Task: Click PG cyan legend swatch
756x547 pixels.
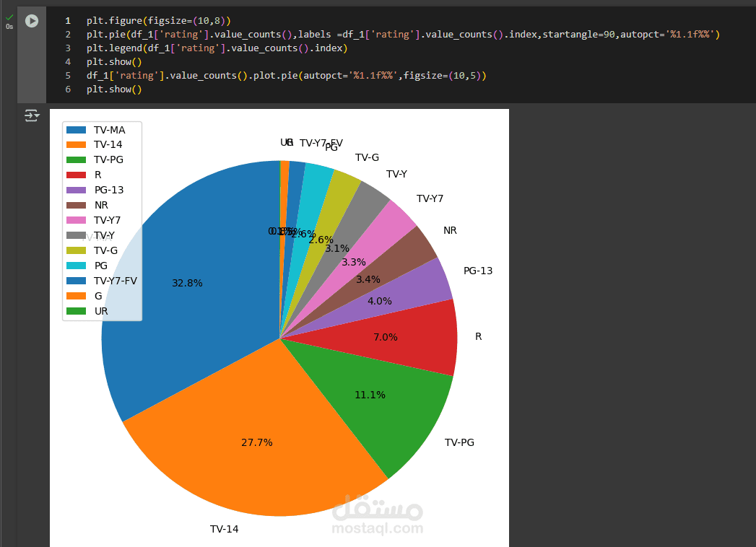Action: [x=77, y=266]
